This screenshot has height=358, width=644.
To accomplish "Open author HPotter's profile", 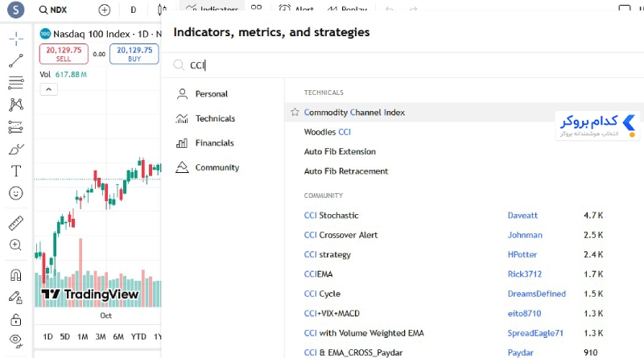I will click(522, 254).
